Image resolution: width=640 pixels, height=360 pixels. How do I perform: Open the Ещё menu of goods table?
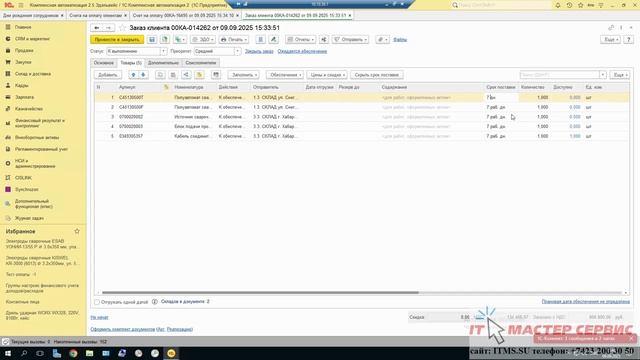[x=620, y=75]
